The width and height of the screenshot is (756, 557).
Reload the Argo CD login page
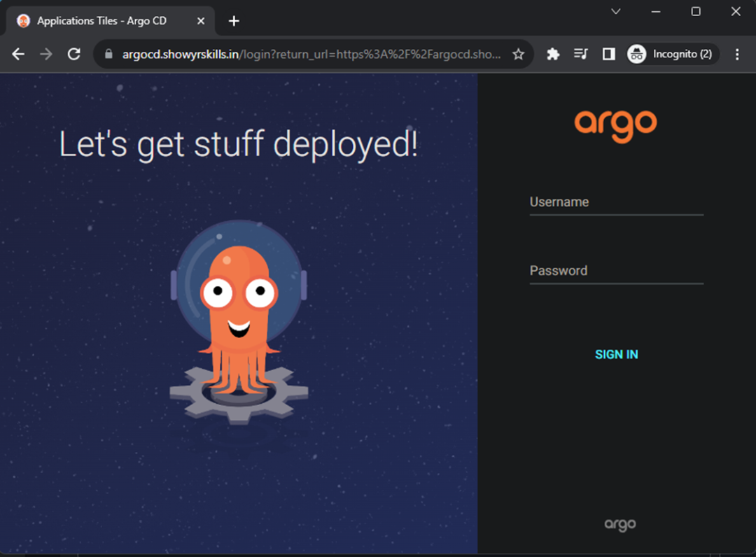(73, 54)
